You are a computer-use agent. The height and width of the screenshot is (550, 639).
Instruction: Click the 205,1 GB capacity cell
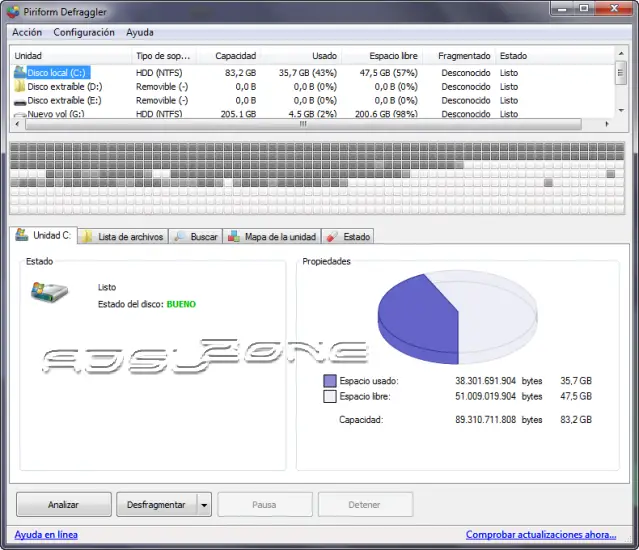pos(238,114)
